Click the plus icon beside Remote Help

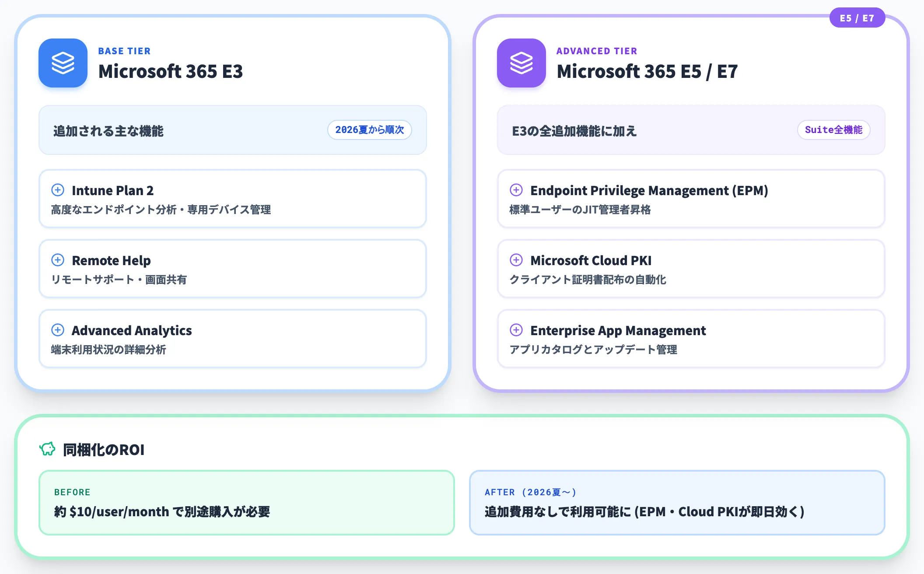58,260
